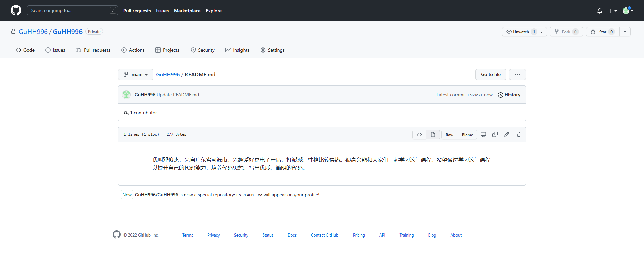Copy the raw file contents
Screen dimensions: 644x261
tap(495, 134)
